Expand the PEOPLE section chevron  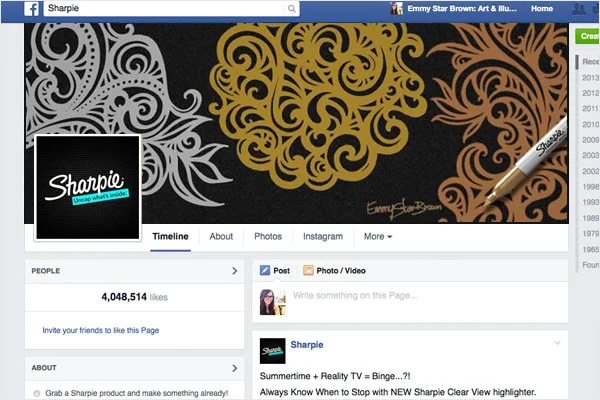click(235, 271)
